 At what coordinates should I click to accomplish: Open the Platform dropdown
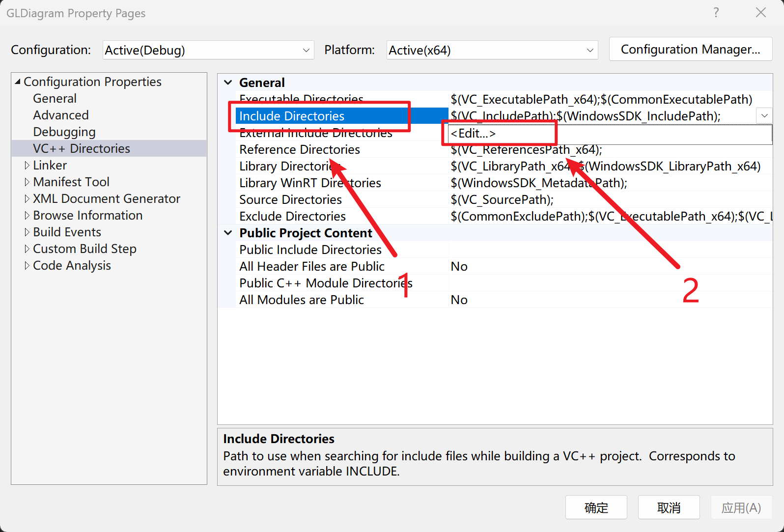click(x=492, y=50)
